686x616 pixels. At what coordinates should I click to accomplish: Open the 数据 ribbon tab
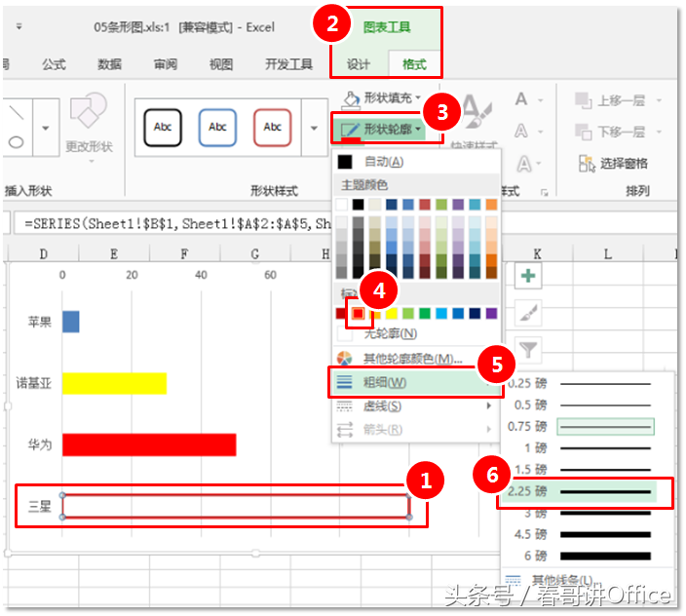coord(109,64)
